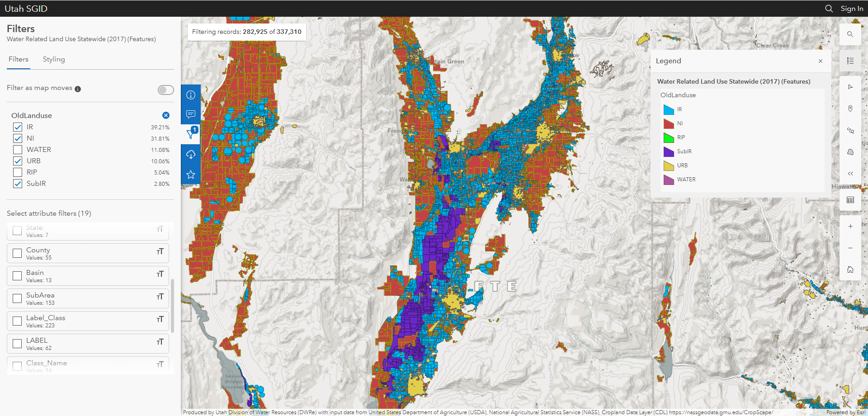Click the text type icon for Label_Class
Viewport: 868px width, 416px height.
coord(160,319)
